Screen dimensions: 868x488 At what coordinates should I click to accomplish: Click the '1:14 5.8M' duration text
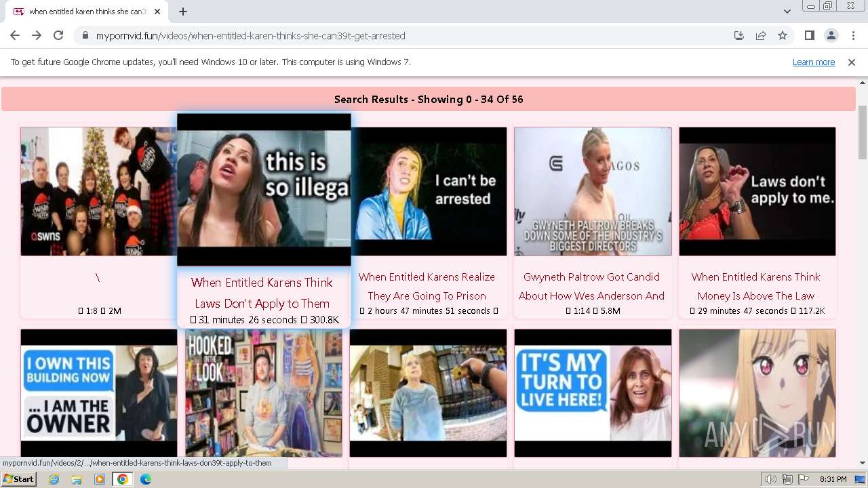[x=593, y=310]
